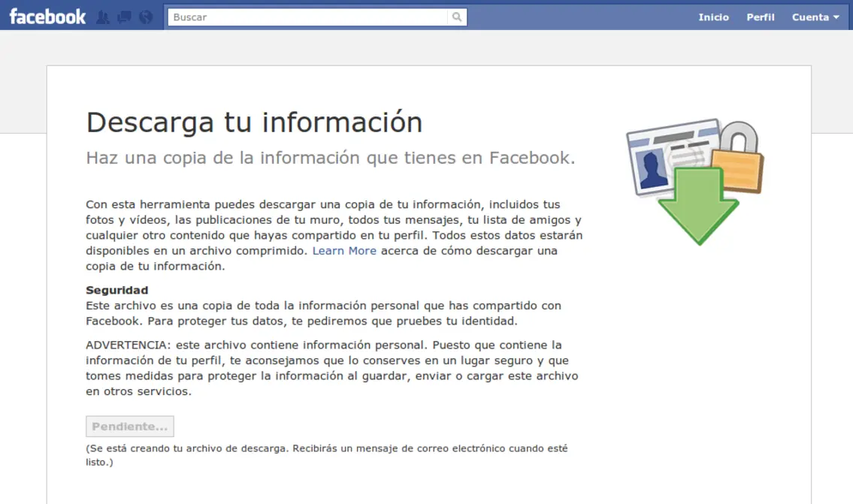Click the 'Se está creando tu archivo' note
This screenshot has width=853, height=504.
click(x=326, y=455)
